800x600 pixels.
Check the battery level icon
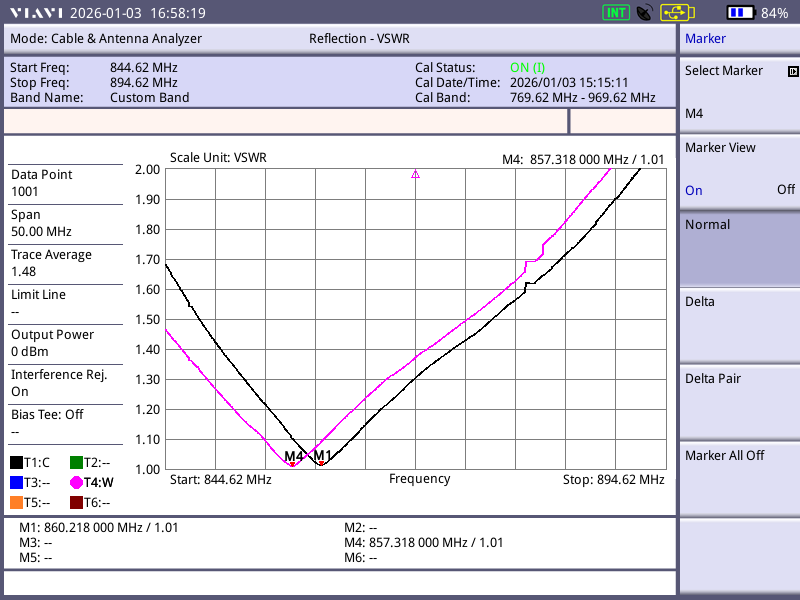pyautogui.click(x=741, y=13)
